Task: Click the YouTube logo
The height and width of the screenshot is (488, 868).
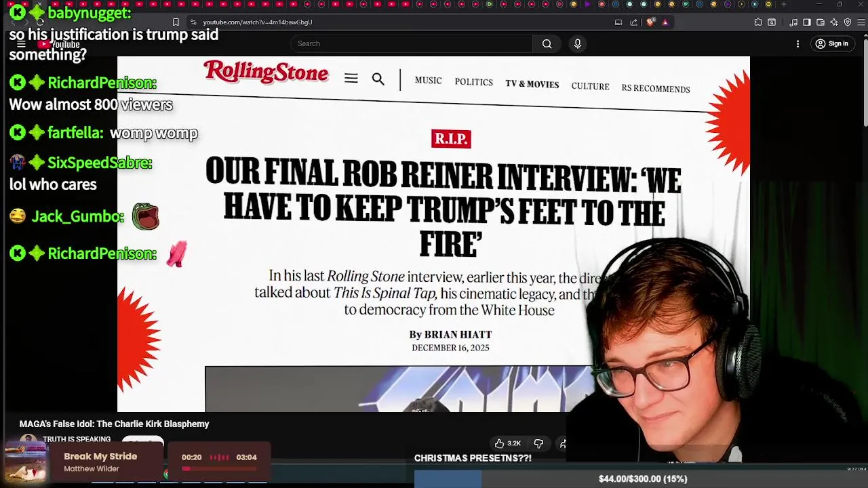Action: click(59, 45)
